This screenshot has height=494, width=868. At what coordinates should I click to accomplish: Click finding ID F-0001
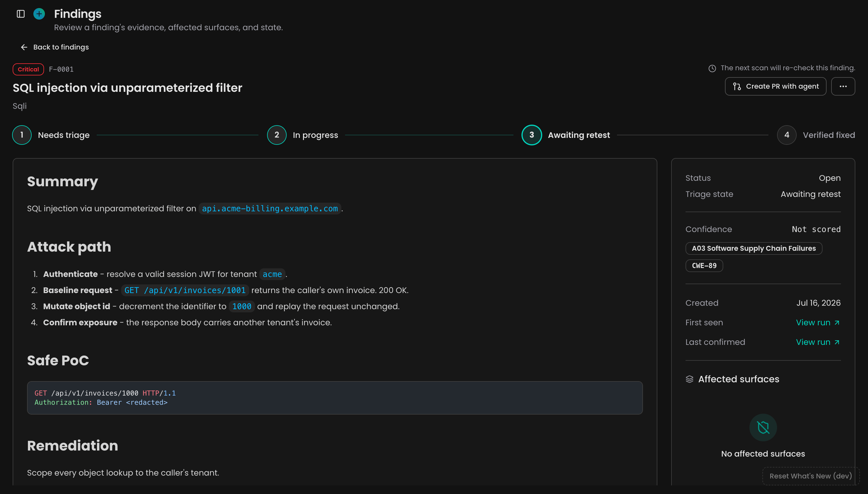coord(61,69)
